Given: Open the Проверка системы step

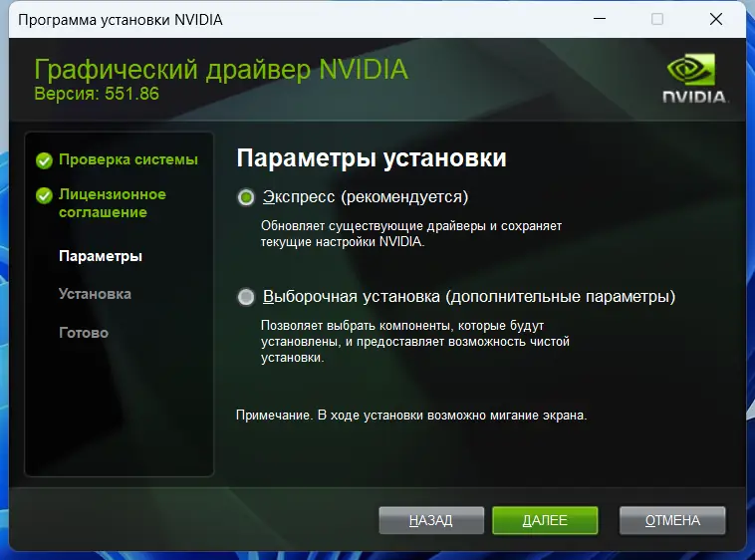Looking at the screenshot, I should pos(128,159).
